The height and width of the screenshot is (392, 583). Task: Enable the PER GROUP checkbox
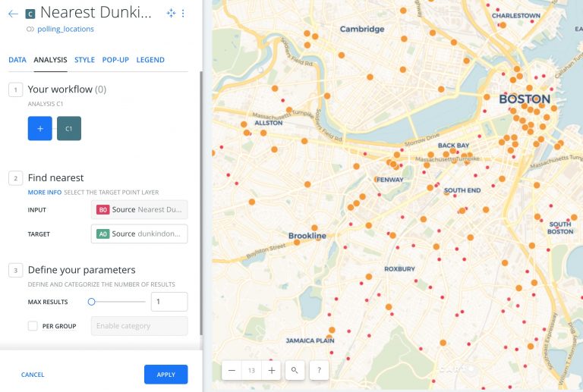tap(33, 326)
